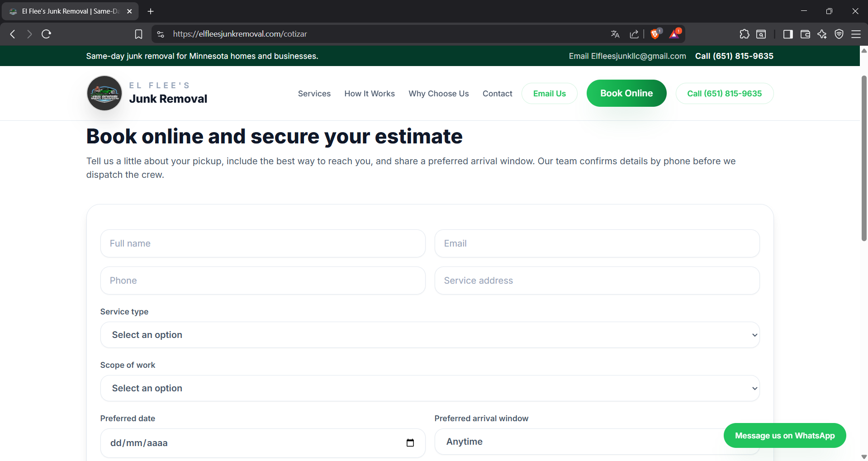868x461 pixels.
Task: Open the extensions puzzle icon
Action: [744, 34]
